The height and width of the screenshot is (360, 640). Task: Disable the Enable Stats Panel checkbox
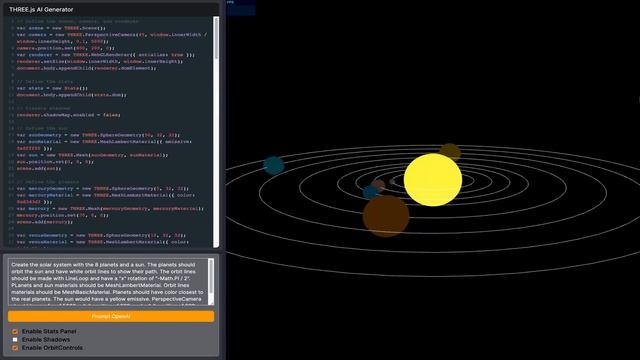(15, 331)
